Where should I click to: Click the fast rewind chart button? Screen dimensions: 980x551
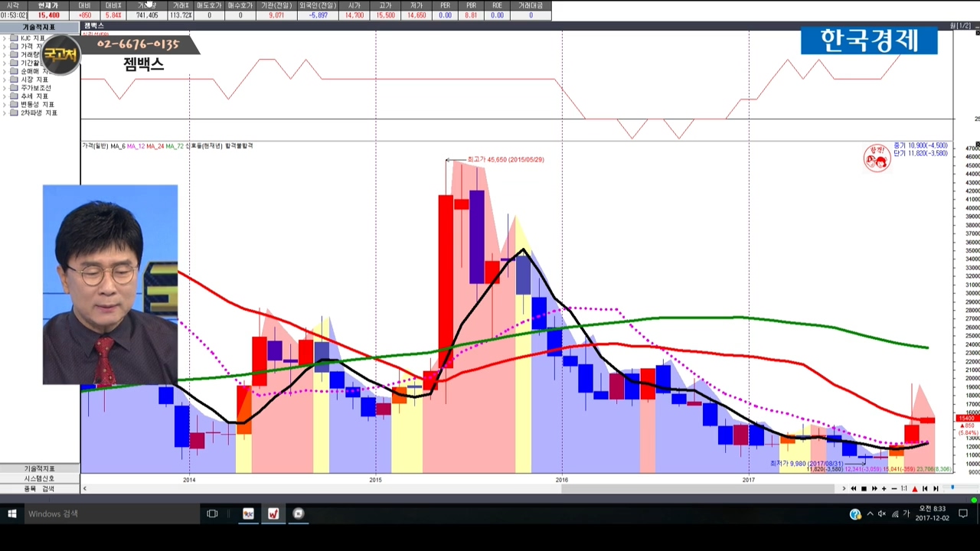point(854,488)
